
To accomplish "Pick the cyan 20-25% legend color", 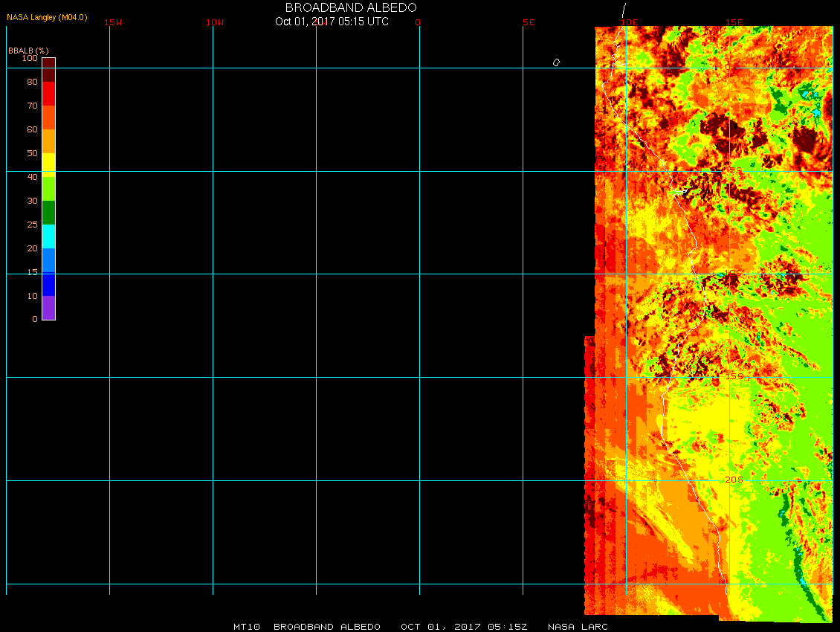I will 48,236.
